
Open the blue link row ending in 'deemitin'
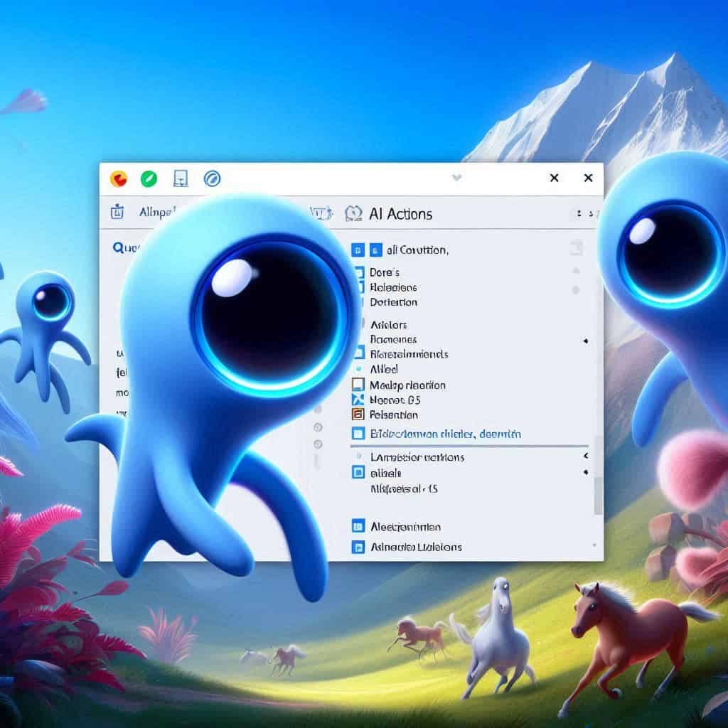[x=445, y=434]
